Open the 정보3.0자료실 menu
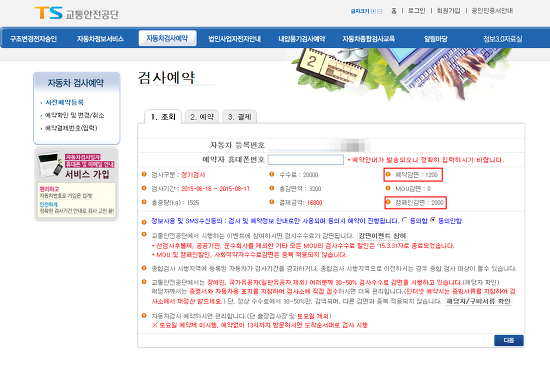The height and width of the screenshot is (376, 550). (503, 39)
